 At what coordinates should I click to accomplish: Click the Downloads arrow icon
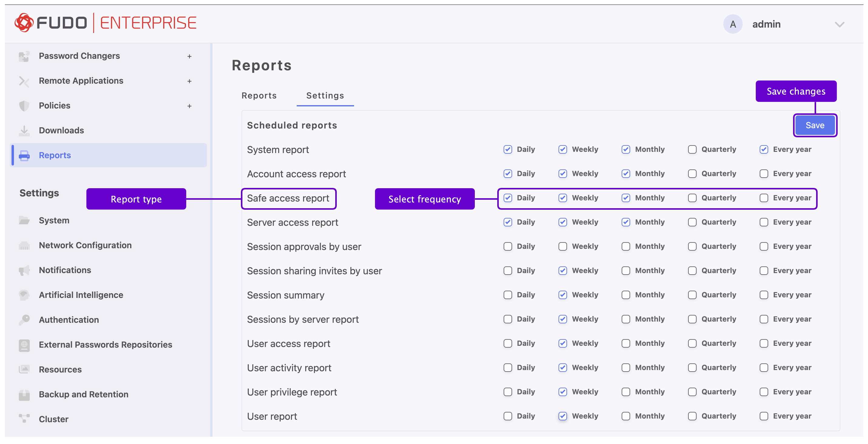[24, 131]
